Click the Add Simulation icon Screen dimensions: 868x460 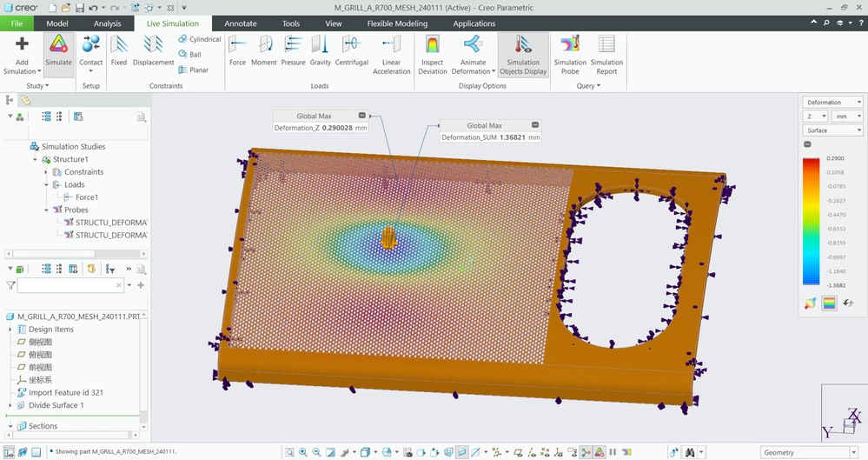(x=22, y=43)
